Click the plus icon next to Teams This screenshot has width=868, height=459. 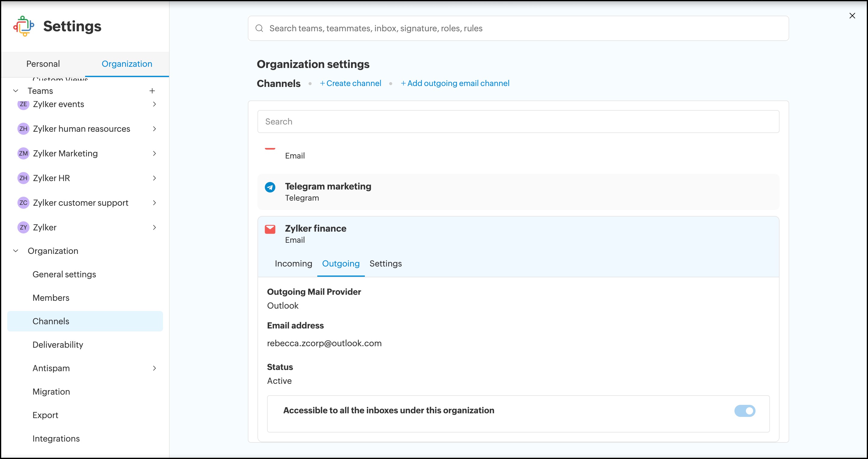pyautogui.click(x=152, y=91)
